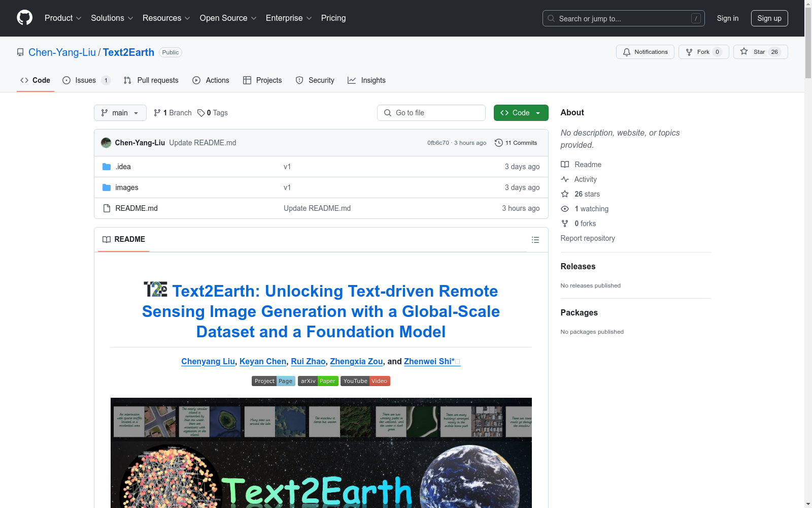
Task: Open the Text2Earth repository name link
Action: click(128, 52)
